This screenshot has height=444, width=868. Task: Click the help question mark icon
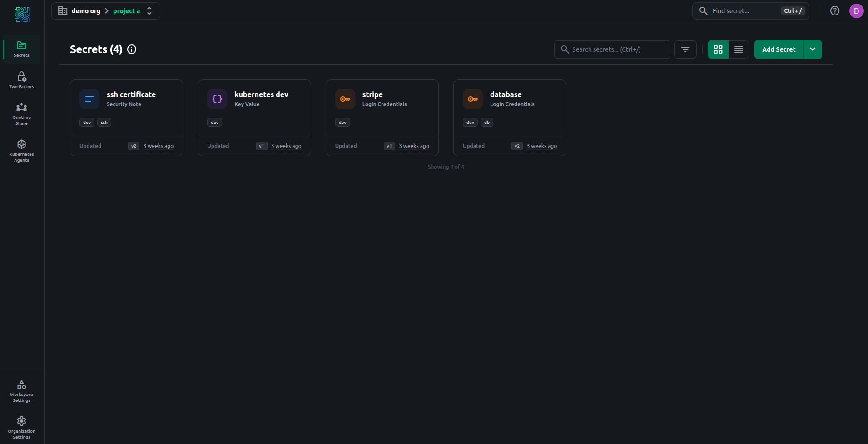(834, 11)
